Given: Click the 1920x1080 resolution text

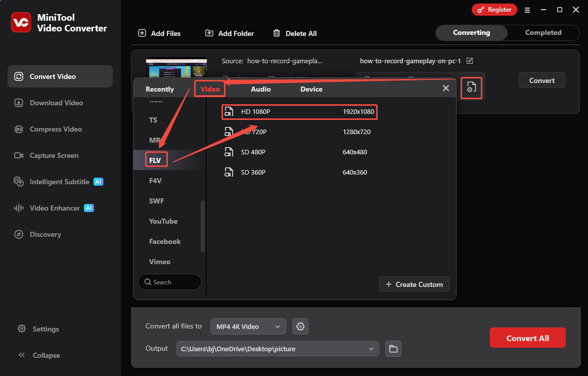Looking at the screenshot, I should (358, 111).
